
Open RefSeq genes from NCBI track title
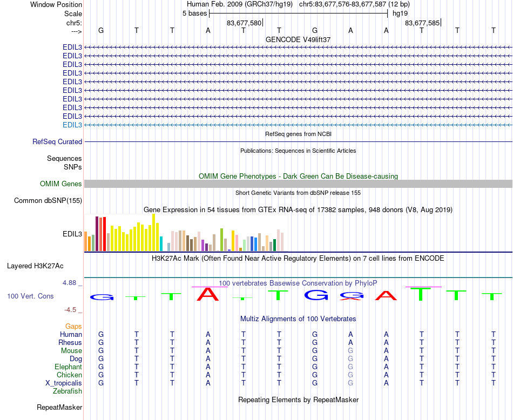pyautogui.click(x=298, y=134)
